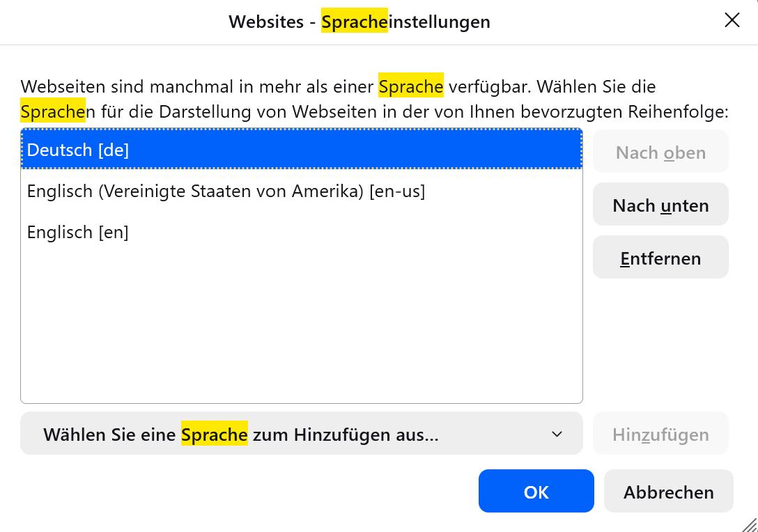Click the Hinzufügen button

click(x=660, y=434)
